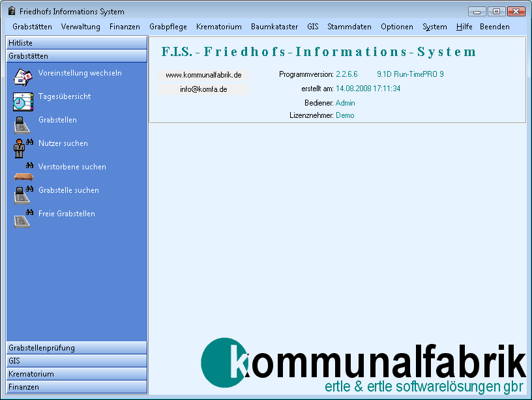
Task: Open the Grabstätten menu in menu bar
Action: 32,27
